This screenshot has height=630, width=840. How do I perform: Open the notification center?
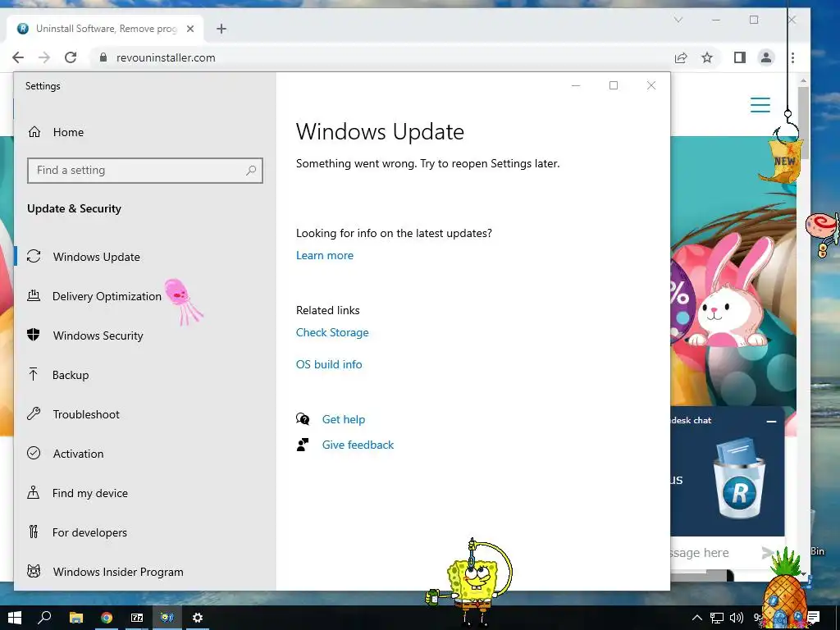click(813, 618)
